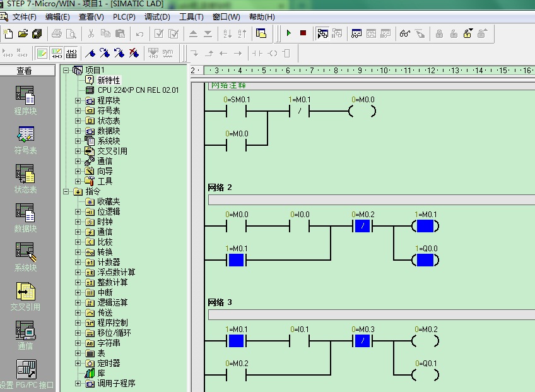
Task: Select the 库 library item
Action: point(102,373)
